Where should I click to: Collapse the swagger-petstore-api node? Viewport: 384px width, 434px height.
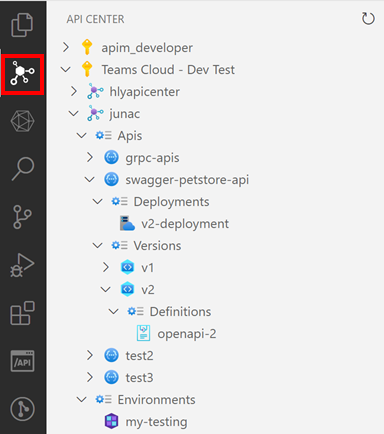90,180
